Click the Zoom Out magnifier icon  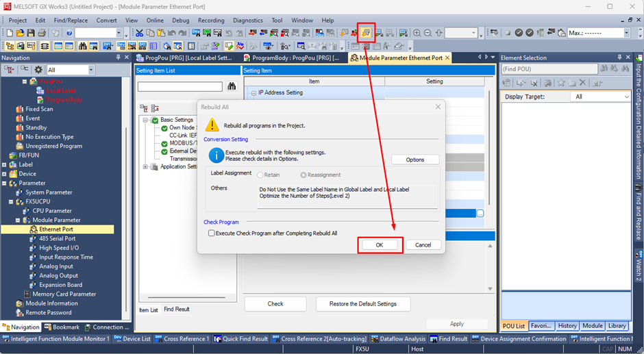pyautogui.click(x=428, y=33)
